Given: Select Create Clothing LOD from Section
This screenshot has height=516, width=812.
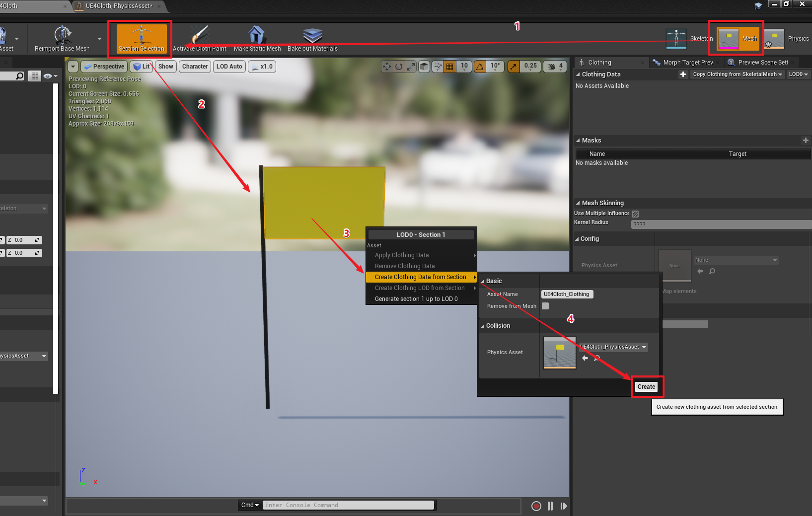Looking at the screenshot, I should (421, 288).
